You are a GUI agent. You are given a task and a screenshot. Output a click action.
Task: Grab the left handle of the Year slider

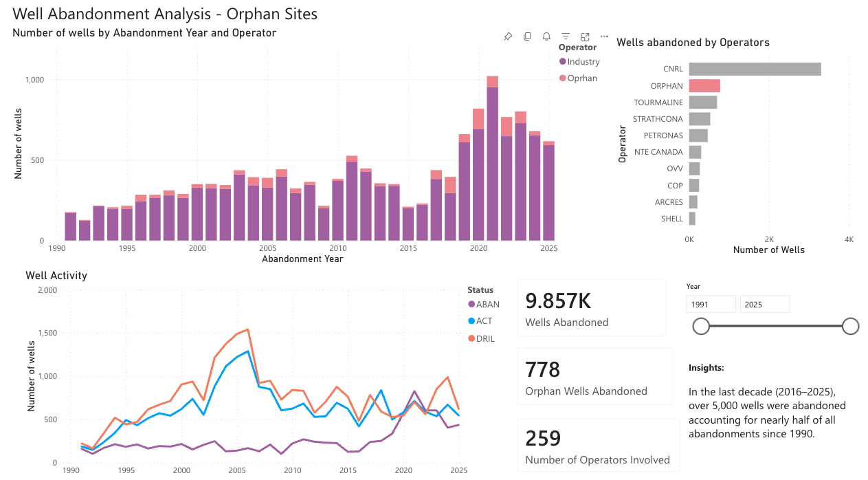click(701, 326)
